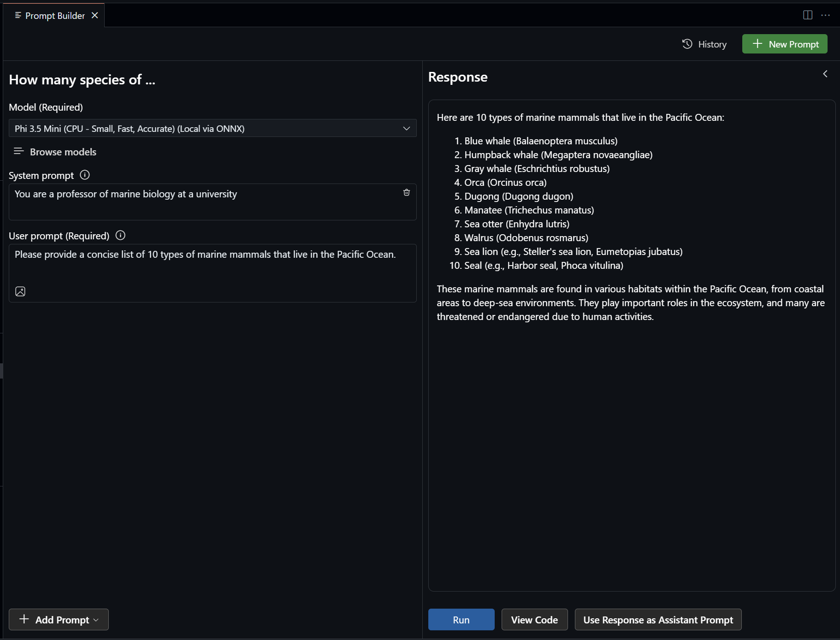Collapse the Response panel with the chevron
This screenshot has height=640, width=840.
825,74
